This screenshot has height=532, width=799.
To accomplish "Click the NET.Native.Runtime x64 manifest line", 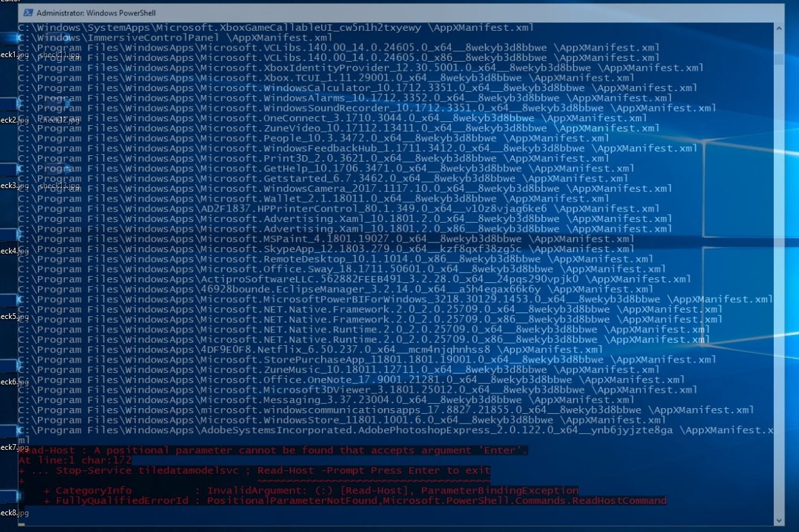I will (364, 329).
